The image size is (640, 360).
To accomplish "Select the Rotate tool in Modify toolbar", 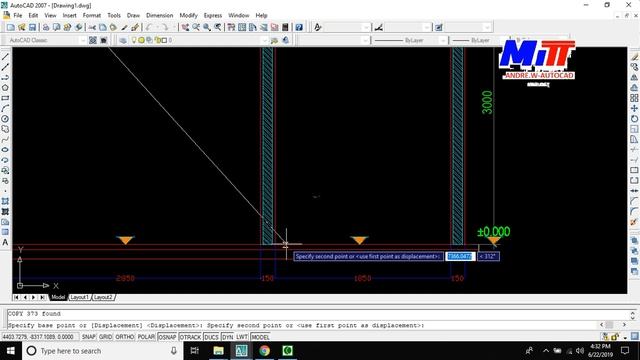I will 634,119.
